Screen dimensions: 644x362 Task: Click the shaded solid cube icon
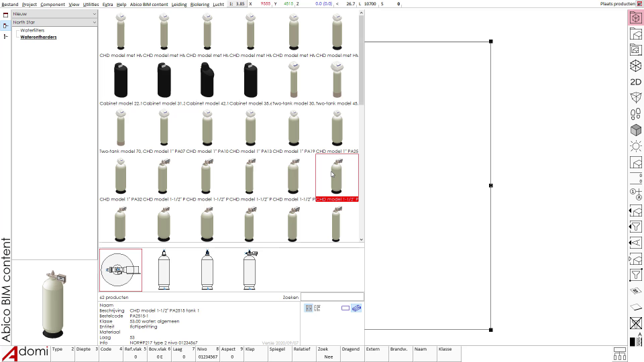[635, 130]
